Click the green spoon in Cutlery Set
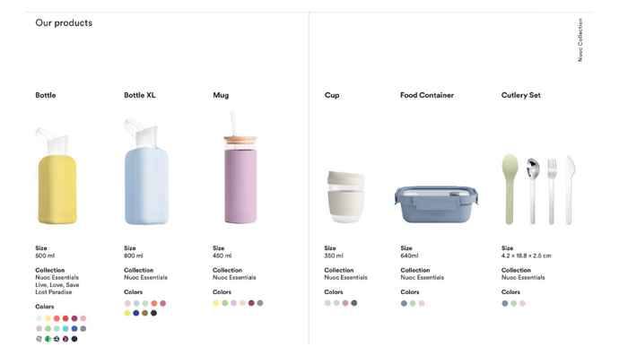Image resolution: width=628 pixels, height=364 pixels. [510, 189]
